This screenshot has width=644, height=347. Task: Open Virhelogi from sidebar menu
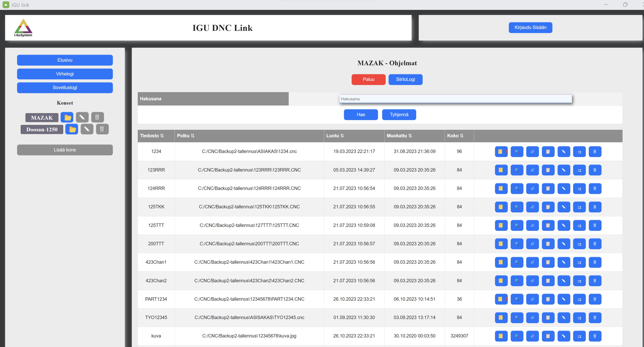(65, 74)
